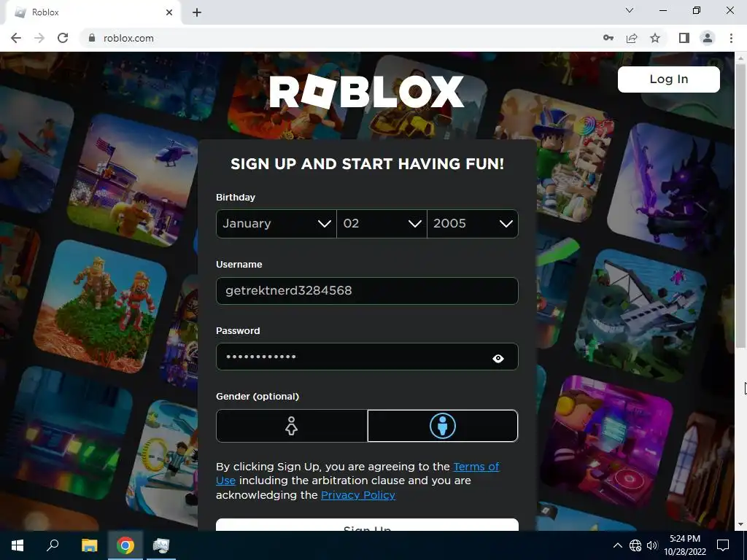Show hidden system tray icons
This screenshot has width=747, height=560.
pyautogui.click(x=617, y=545)
